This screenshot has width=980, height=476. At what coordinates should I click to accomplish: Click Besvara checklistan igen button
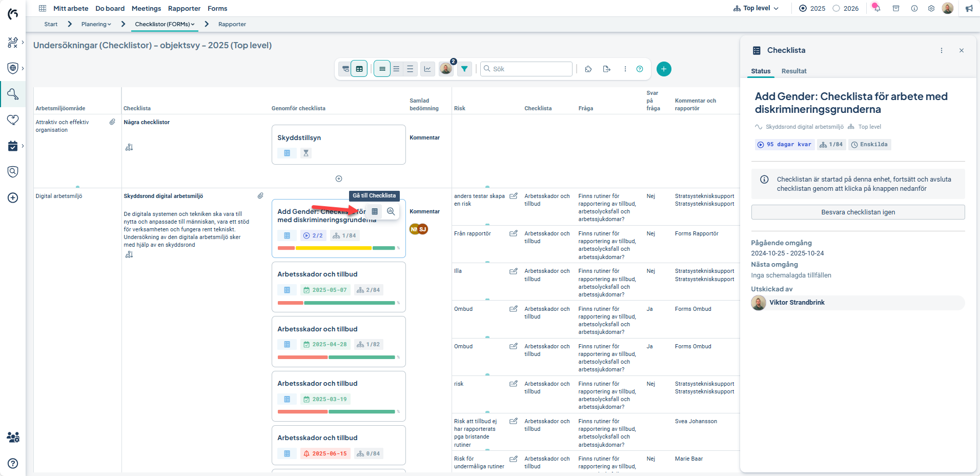click(x=857, y=212)
